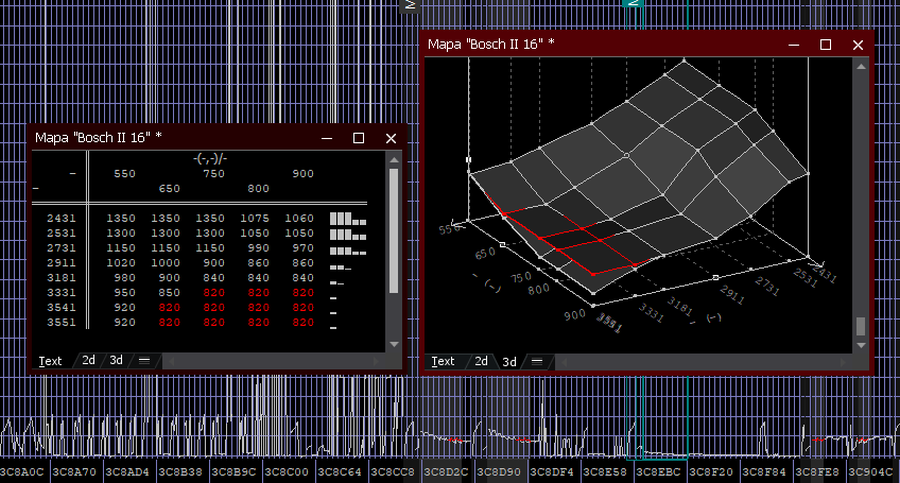Jump to hex address 3C8AD4

coord(127,472)
